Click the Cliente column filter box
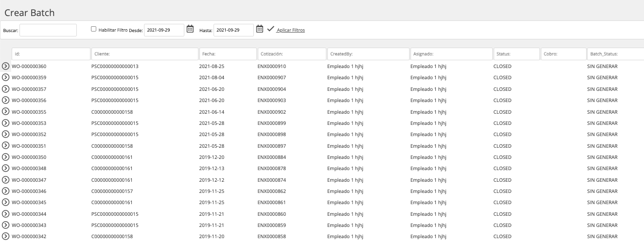 144,54
